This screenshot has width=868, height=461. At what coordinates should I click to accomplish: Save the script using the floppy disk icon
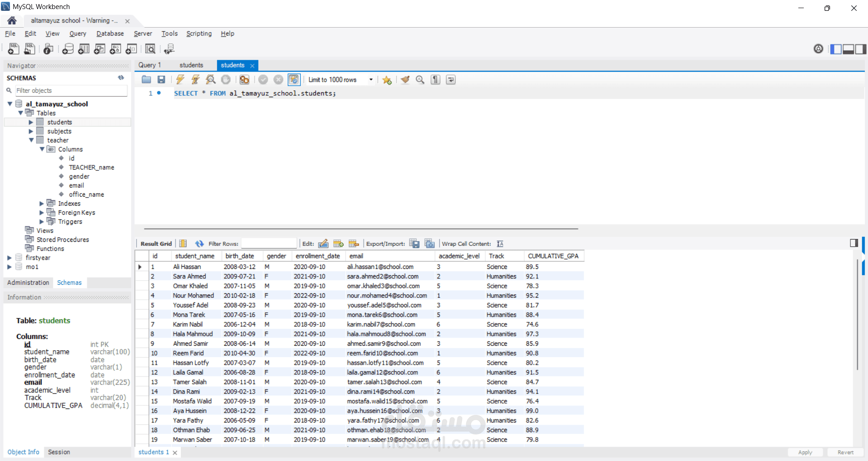[x=161, y=80]
